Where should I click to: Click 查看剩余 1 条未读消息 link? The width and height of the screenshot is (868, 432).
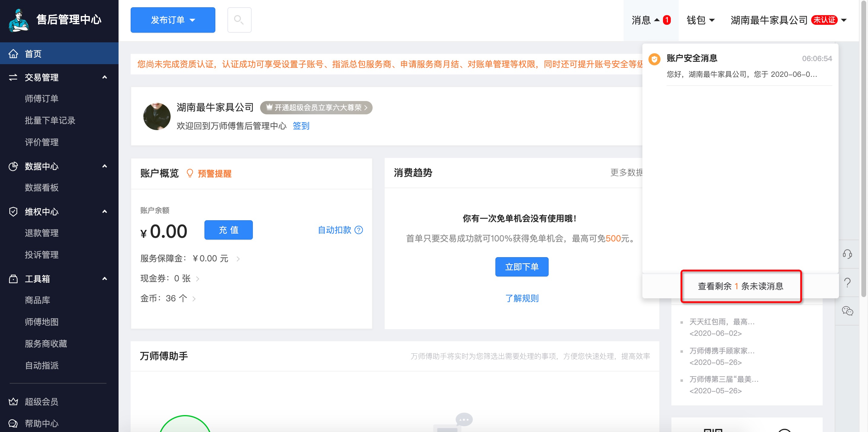click(x=740, y=286)
